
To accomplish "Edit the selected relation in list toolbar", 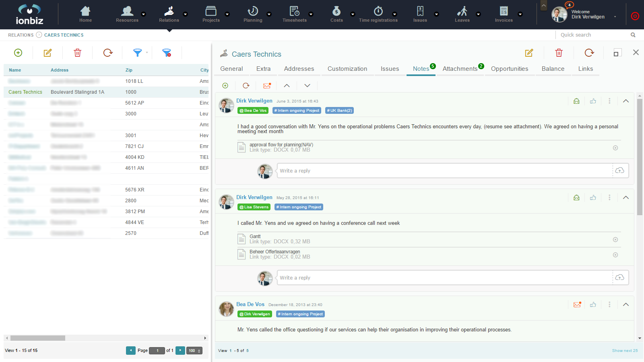I will (47, 53).
